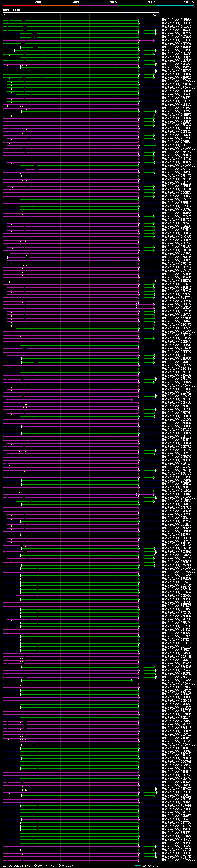
Task: Click the UniRef100_B6SKQ9 label
Action: click(177, 792)
